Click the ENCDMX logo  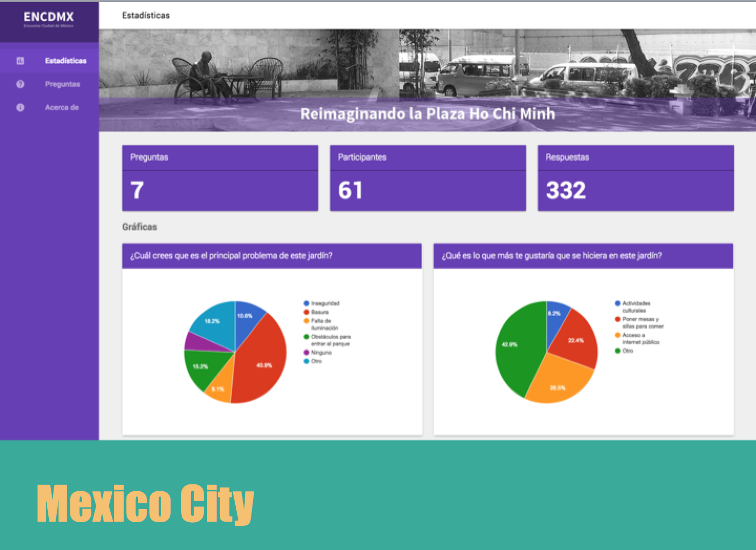(x=49, y=18)
